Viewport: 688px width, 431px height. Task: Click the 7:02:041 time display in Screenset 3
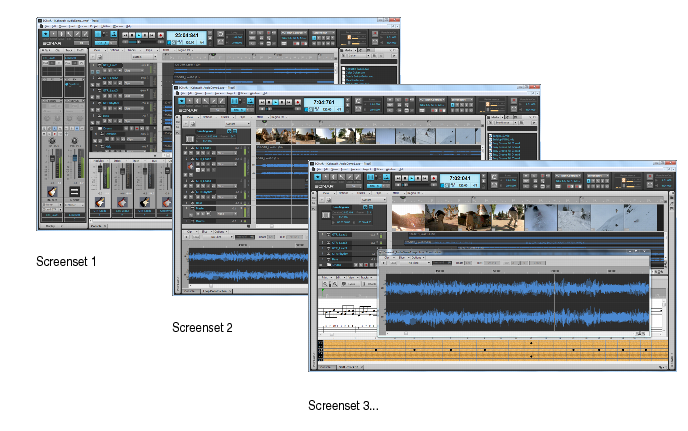click(x=460, y=178)
